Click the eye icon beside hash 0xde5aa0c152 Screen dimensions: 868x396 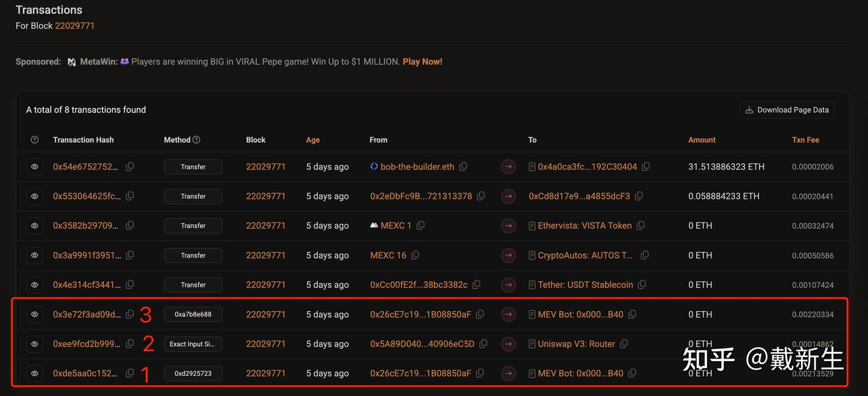[x=34, y=374]
